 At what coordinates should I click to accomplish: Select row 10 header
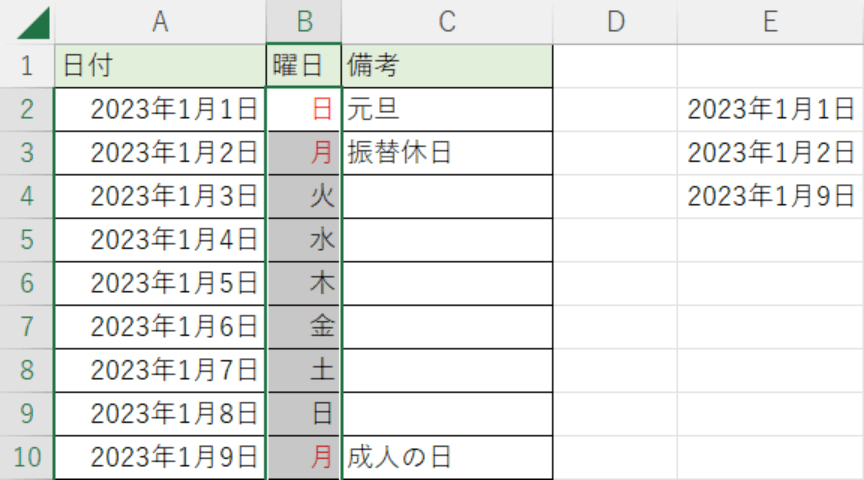click(26, 458)
